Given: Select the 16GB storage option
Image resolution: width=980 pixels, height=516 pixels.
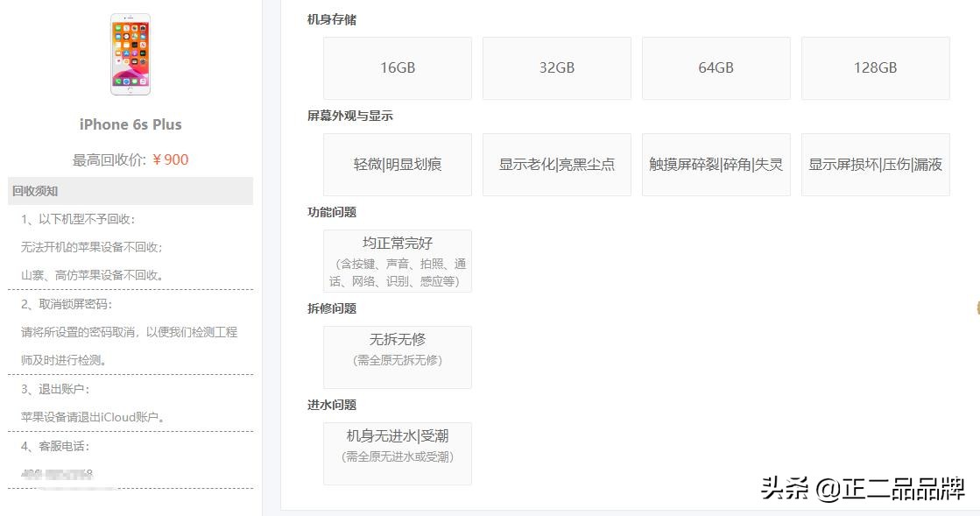Looking at the screenshot, I should tap(397, 68).
